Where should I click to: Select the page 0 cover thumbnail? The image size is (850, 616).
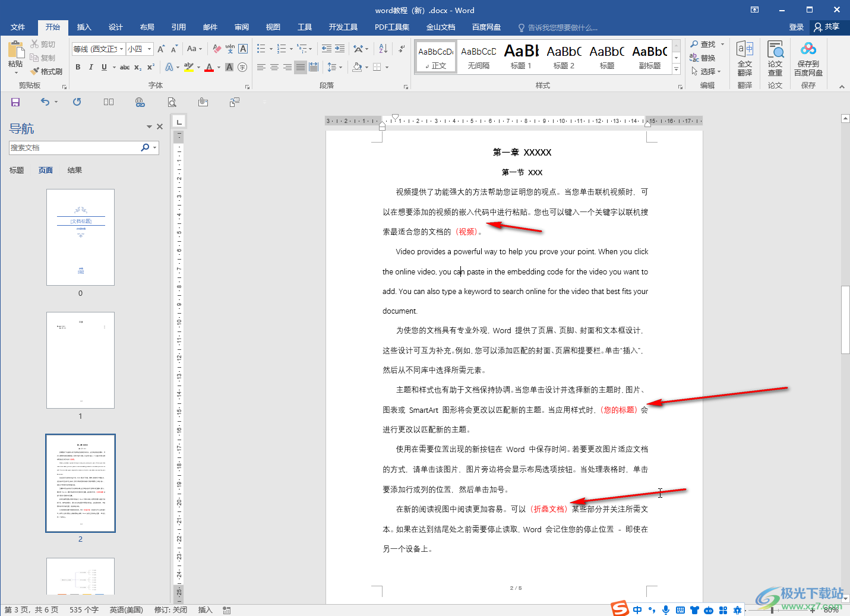pos(81,238)
